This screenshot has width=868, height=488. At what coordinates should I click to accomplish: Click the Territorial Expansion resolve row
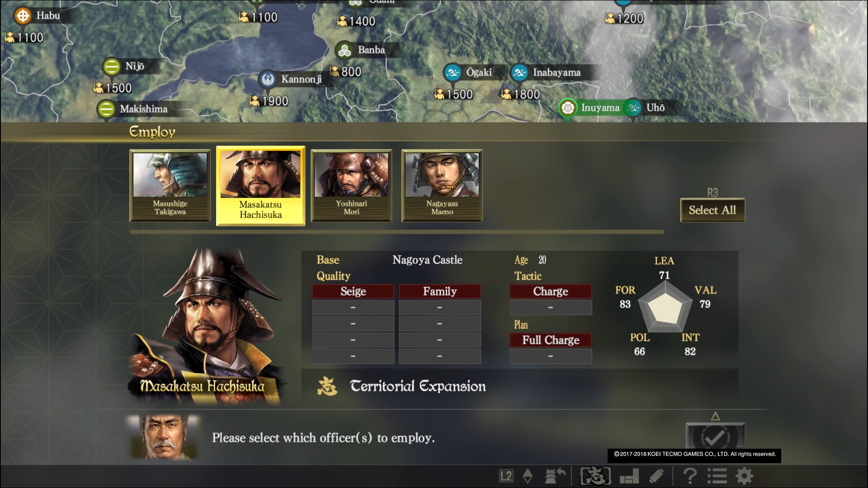520,386
